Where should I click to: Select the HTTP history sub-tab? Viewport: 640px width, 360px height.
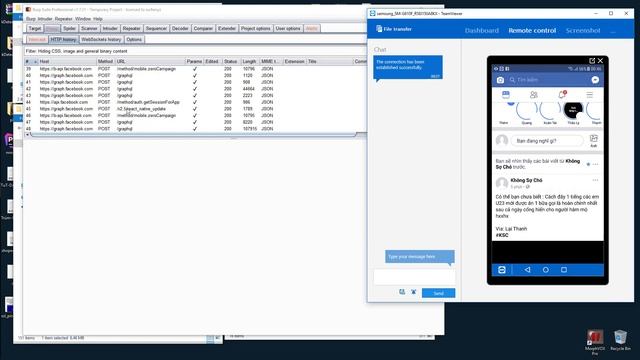[64, 40]
